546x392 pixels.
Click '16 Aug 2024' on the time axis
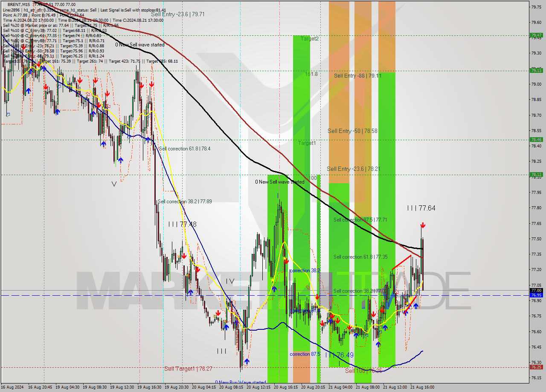pyautogui.click(x=12, y=387)
